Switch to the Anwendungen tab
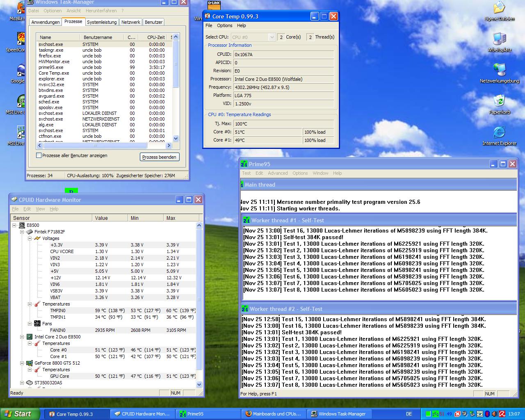Screen dimensions: 525x420 [46, 22]
